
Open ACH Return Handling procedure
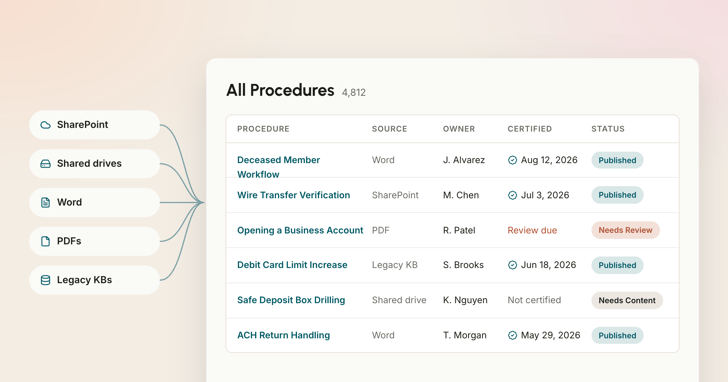click(x=283, y=335)
